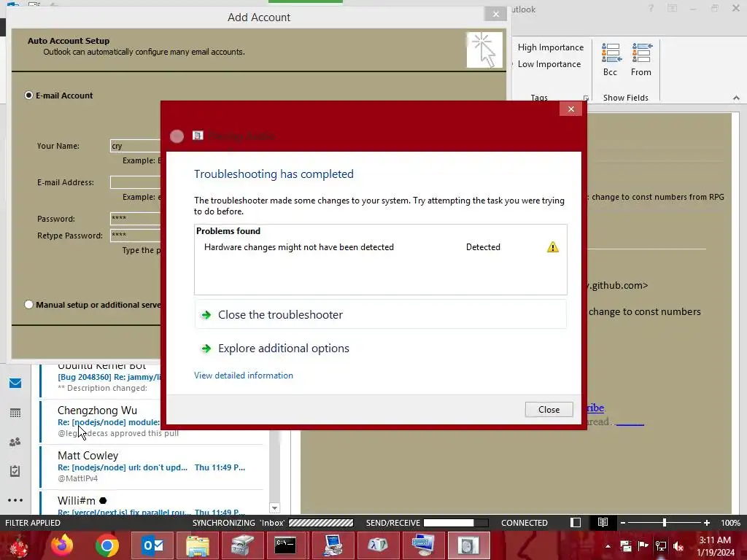Viewport: 747px width, 560px height.
Task: Click the zoom in plus icon
Action: [707, 523]
